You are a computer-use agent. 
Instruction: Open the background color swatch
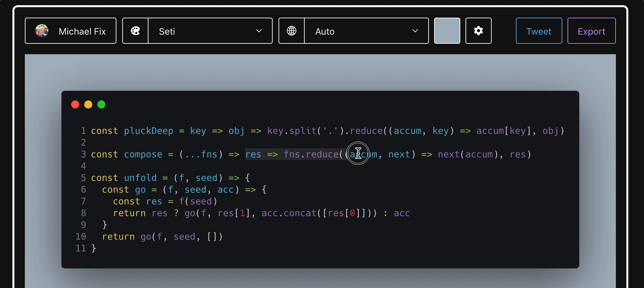tap(447, 31)
